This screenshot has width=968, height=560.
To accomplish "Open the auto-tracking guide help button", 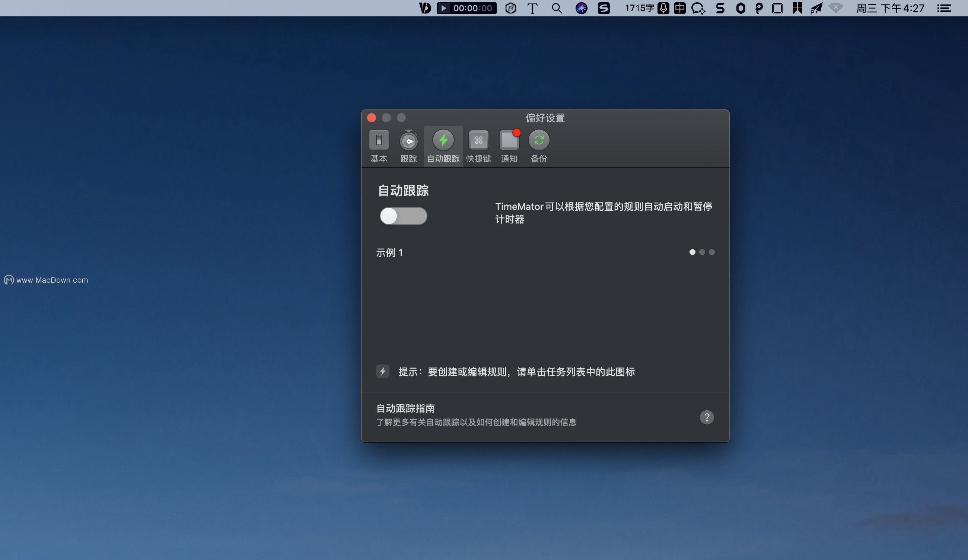I will [707, 417].
